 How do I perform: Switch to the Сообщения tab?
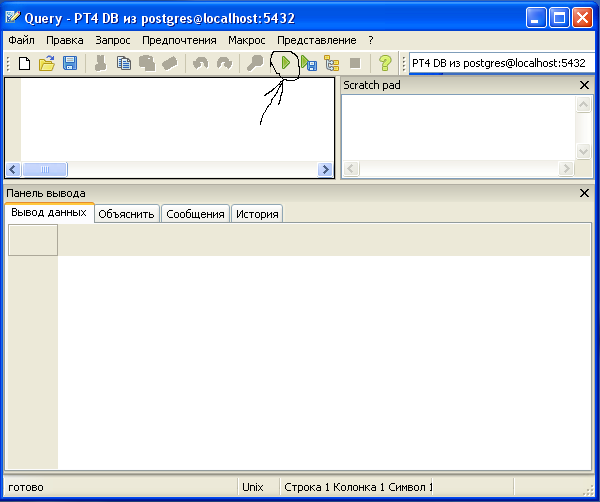point(195,214)
